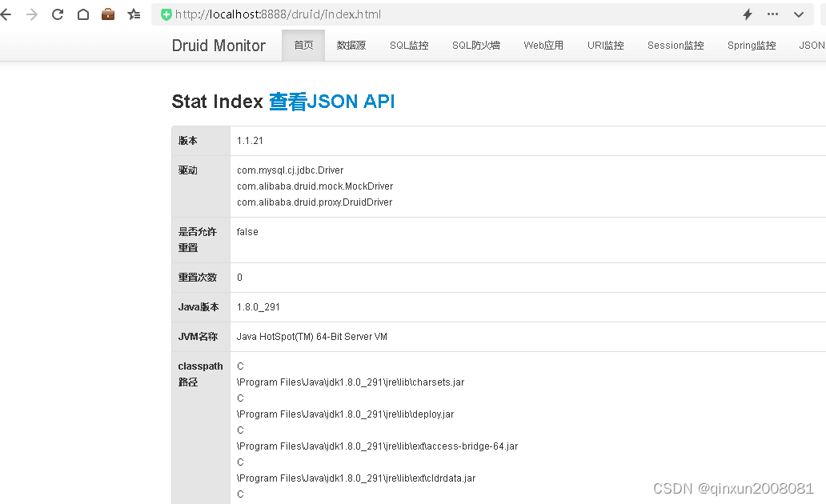The width and height of the screenshot is (826, 504).
Task: Open the Spring监控 tab
Action: click(752, 46)
